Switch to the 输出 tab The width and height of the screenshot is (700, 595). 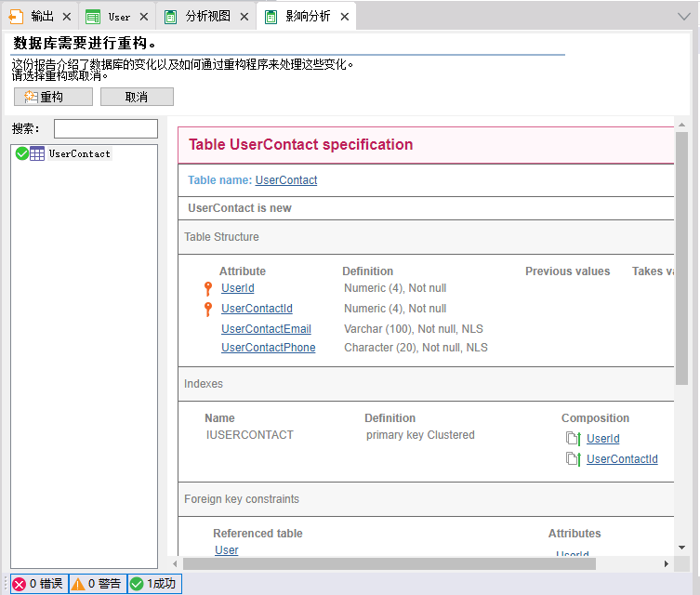42,17
